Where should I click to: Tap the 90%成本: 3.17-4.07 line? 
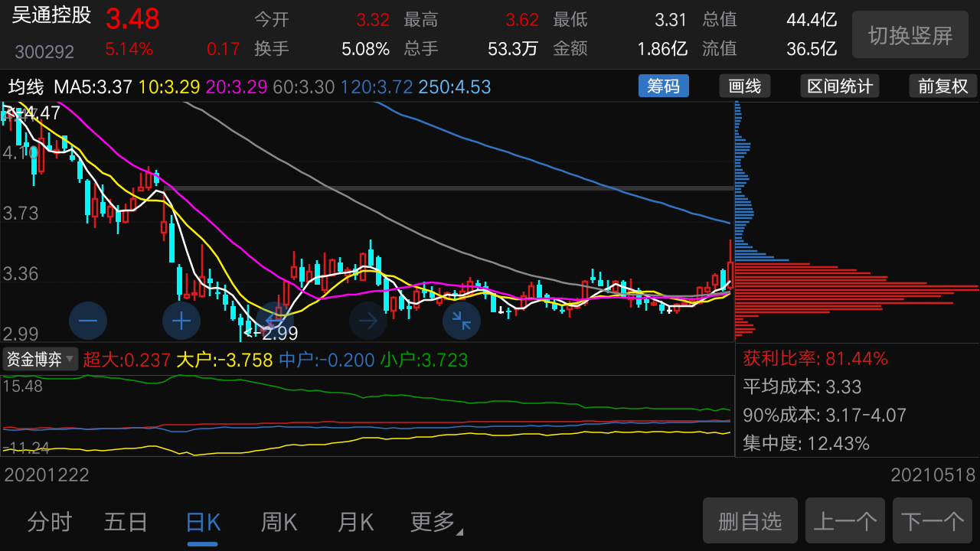tap(825, 415)
